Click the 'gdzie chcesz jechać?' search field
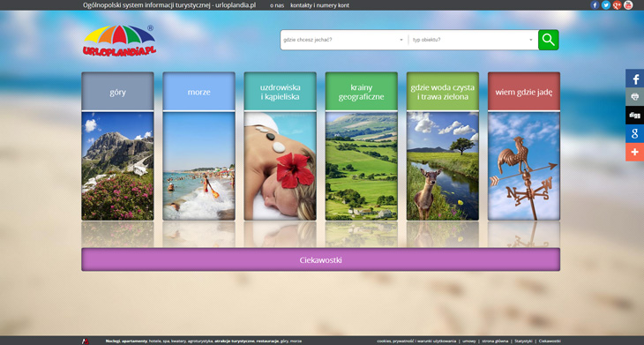This screenshot has width=644, height=345. click(x=344, y=40)
